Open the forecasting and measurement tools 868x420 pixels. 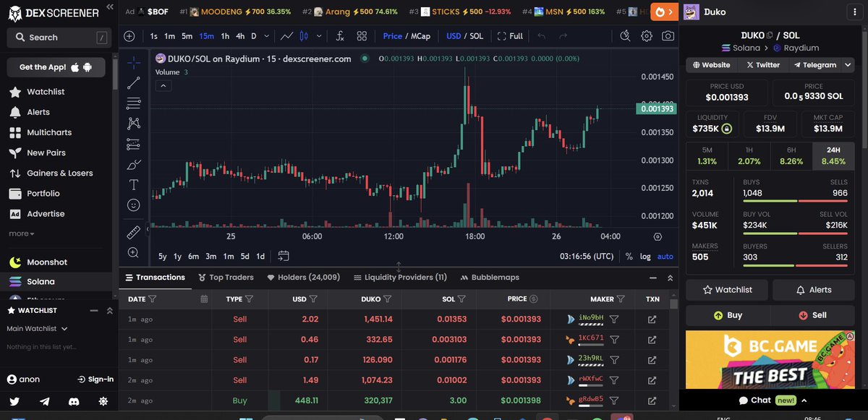coord(133,144)
